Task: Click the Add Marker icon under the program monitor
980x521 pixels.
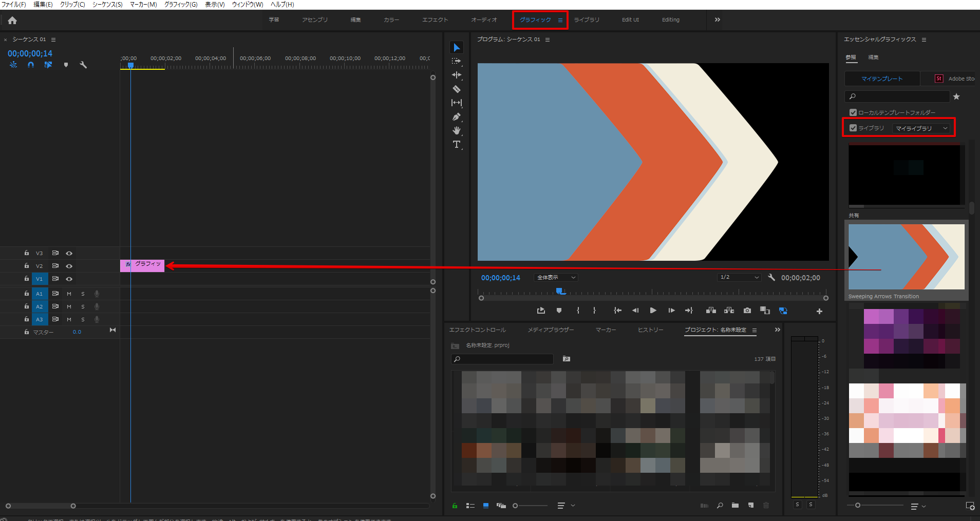Action: pos(559,310)
